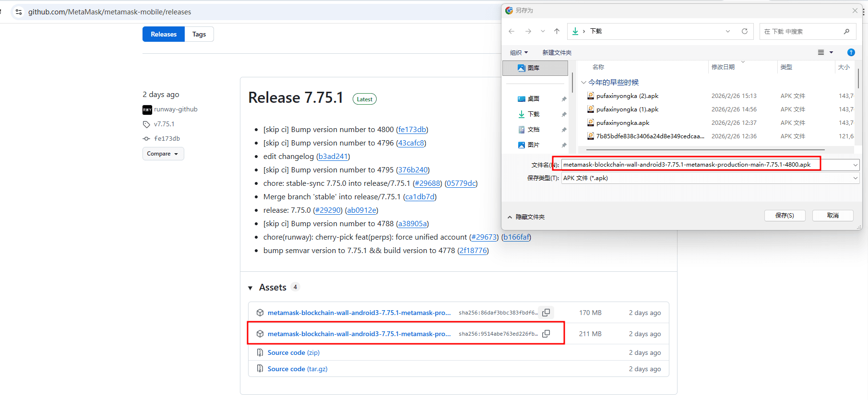Open recent locations dropdown in dialog navigation

543,31
